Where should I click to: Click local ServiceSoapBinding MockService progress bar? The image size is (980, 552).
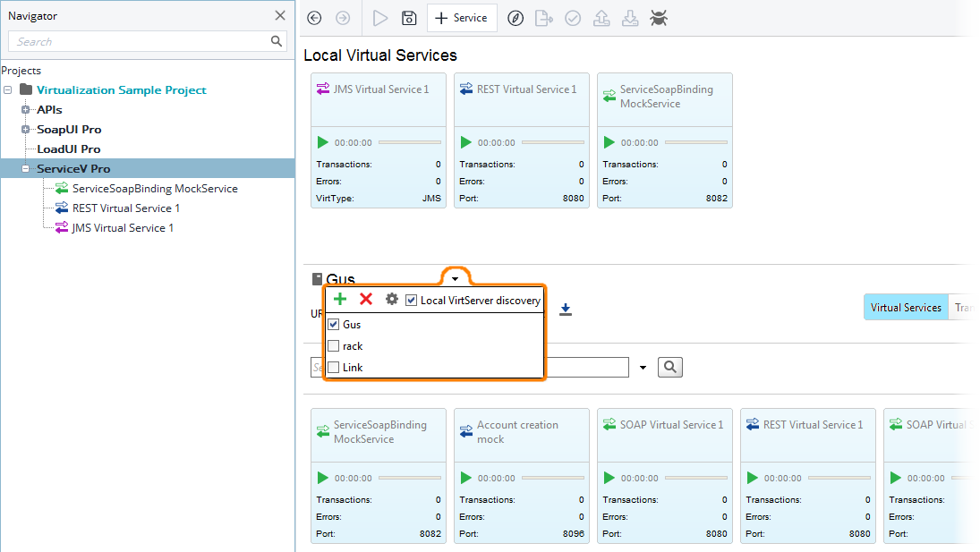(x=696, y=142)
